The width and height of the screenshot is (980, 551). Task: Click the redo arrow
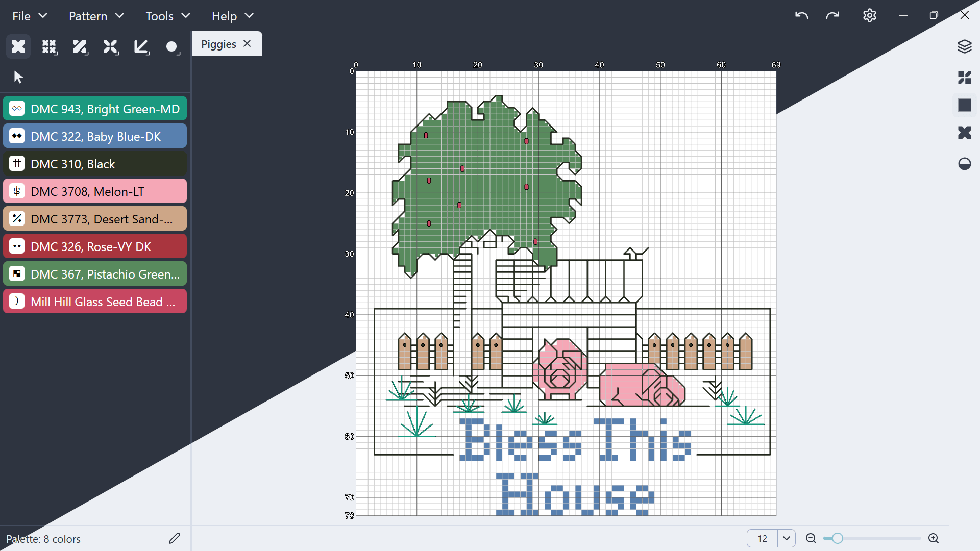click(832, 16)
